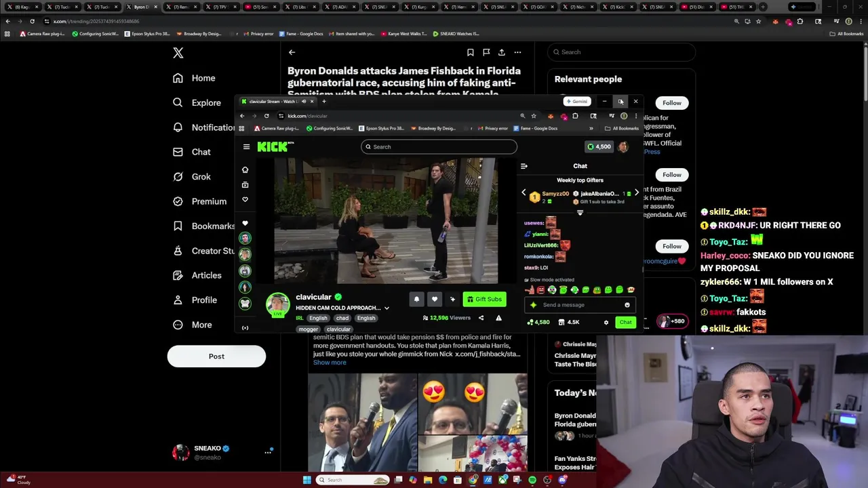Click the chad tag
This screenshot has height=488, width=868.
pos(342,318)
